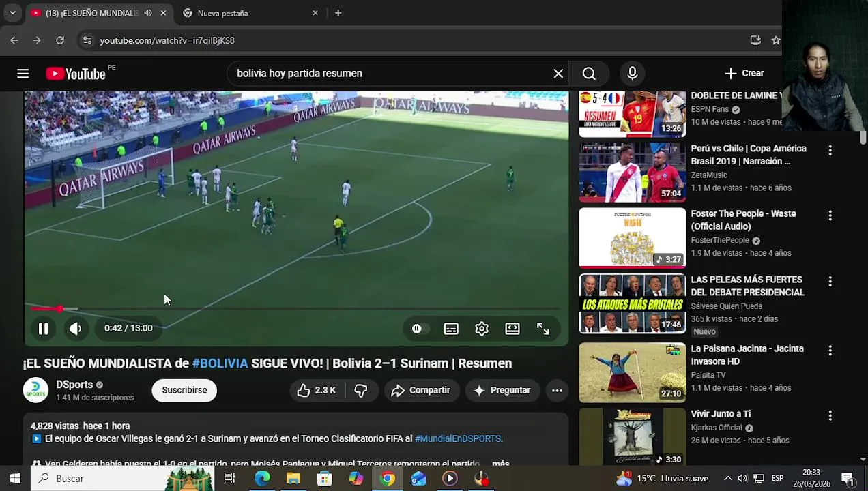Open options for Perú vs Chile video
The width and height of the screenshot is (868, 491).
tap(830, 150)
